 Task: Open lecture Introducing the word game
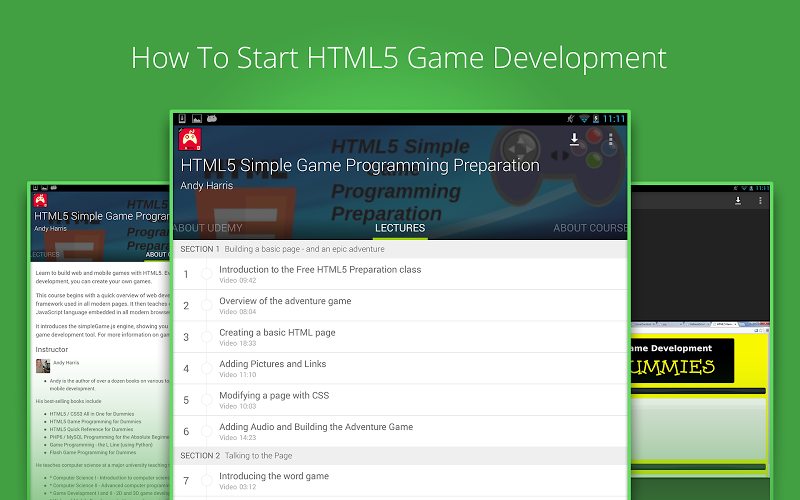click(x=400, y=480)
